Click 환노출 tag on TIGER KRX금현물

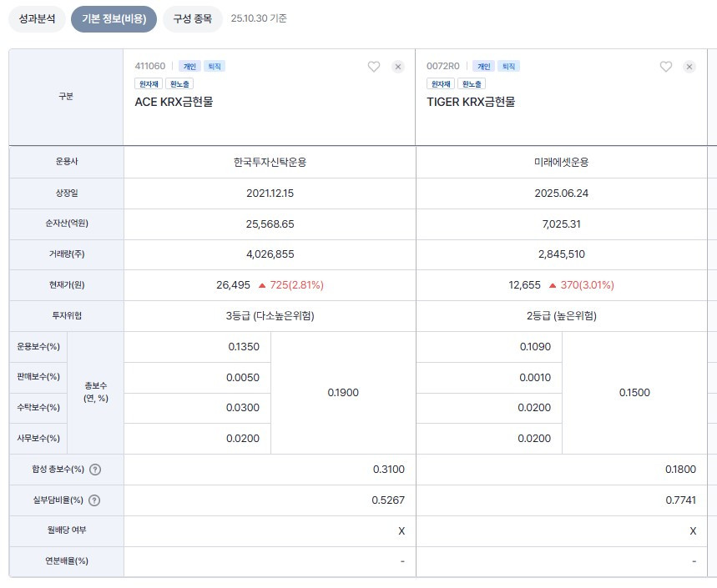pos(472,84)
